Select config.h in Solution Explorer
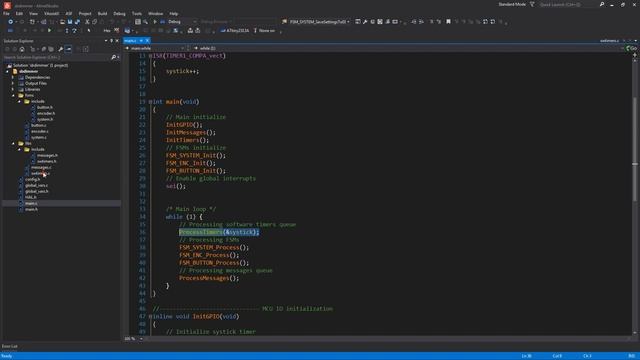This screenshot has height=360, width=640. [32, 179]
